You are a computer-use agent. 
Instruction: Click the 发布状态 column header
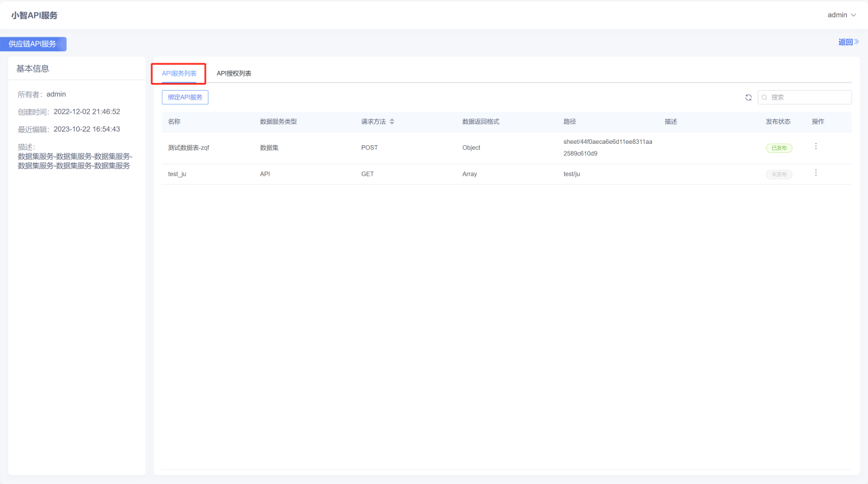[x=778, y=121]
